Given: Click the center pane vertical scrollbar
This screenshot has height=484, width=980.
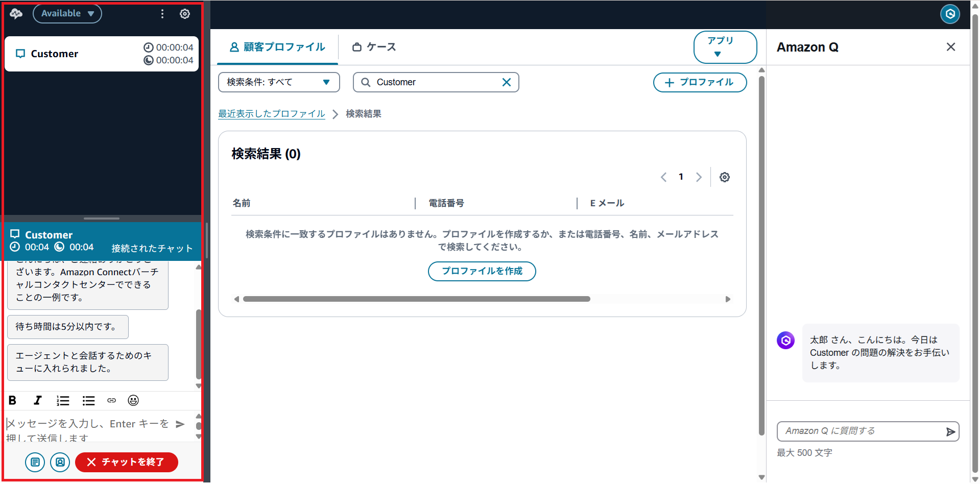Looking at the screenshot, I should coord(761,255).
